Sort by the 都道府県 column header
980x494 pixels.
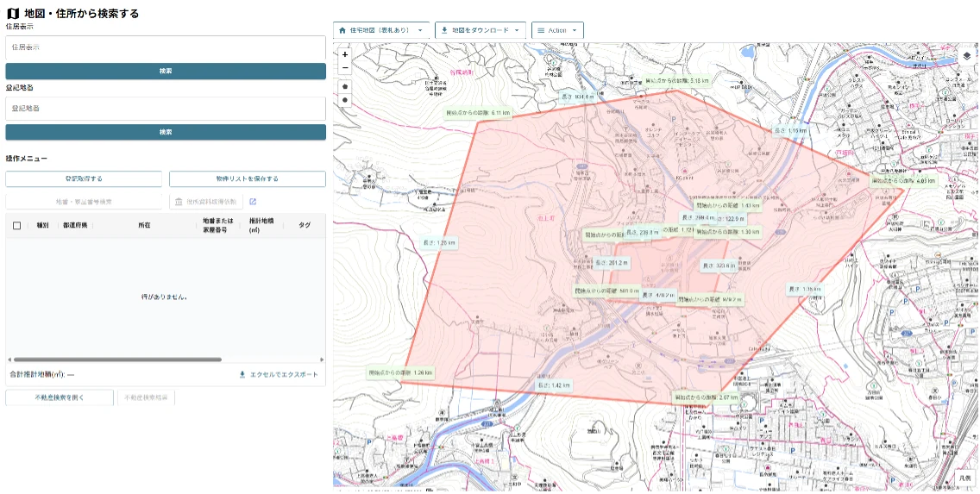(74, 226)
